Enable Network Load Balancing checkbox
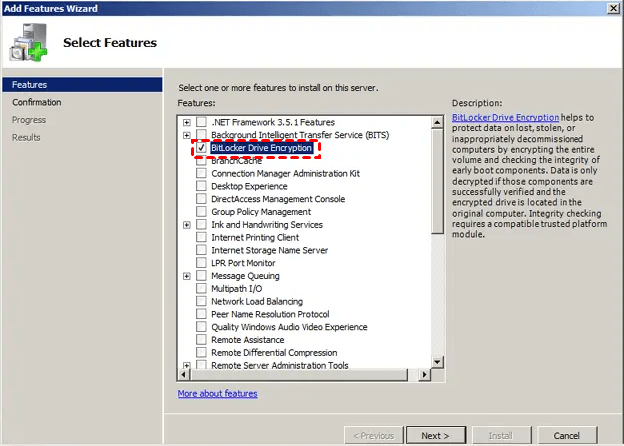The height and width of the screenshot is (446, 624). [201, 301]
